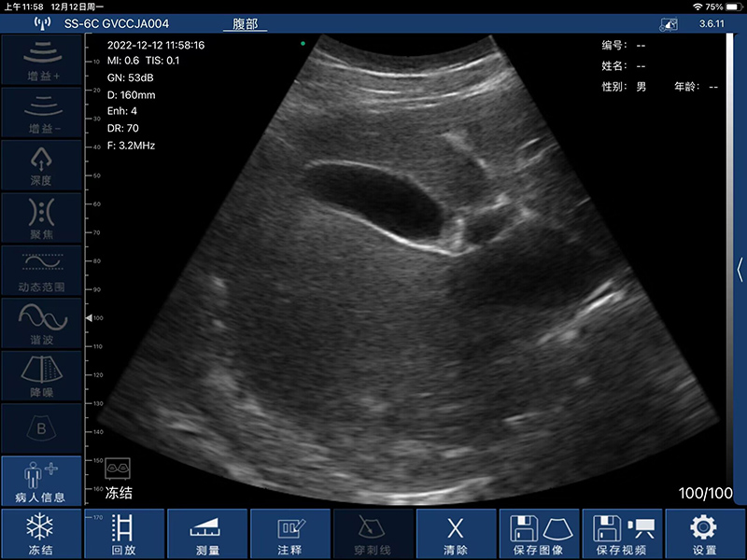Screen dimensions: 747x560
Task: Decrease gain with the 增益- button
Action: 40,112
